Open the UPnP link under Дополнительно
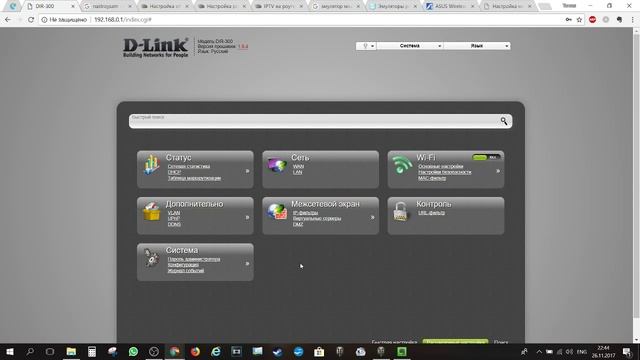This screenshot has height=360, width=640. coord(174,218)
